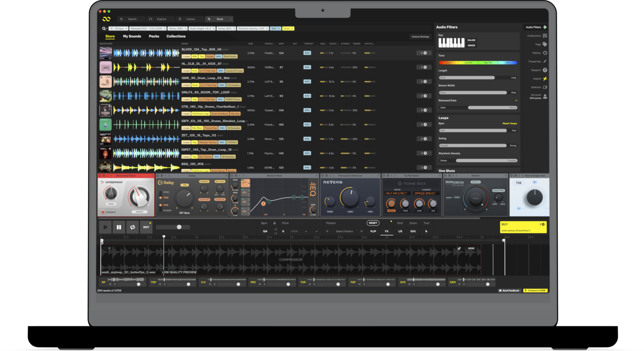
Task: Open the Zoom 53% dropdown
Action: pos(413,231)
